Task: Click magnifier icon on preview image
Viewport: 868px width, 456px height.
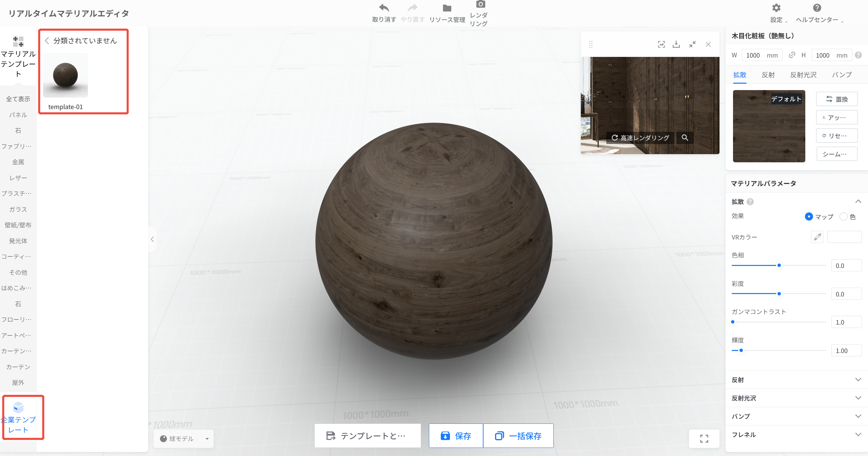Action: [685, 138]
